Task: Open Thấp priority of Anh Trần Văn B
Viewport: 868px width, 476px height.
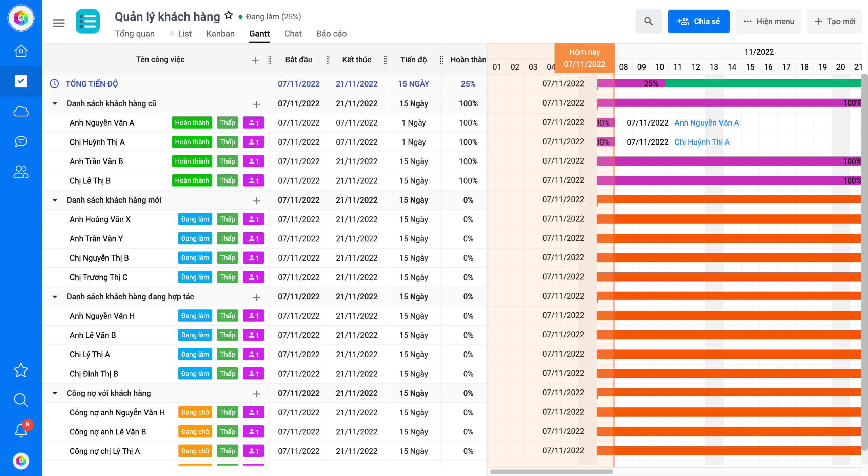Action: tap(228, 161)
